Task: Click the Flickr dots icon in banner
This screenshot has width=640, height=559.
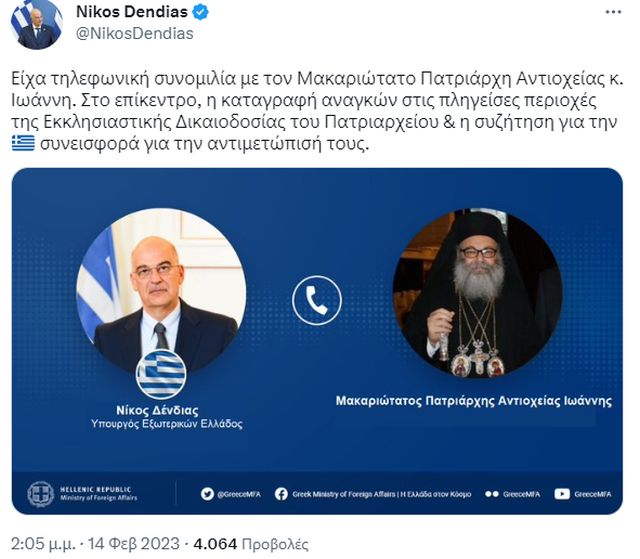Action: pos(492,494)
